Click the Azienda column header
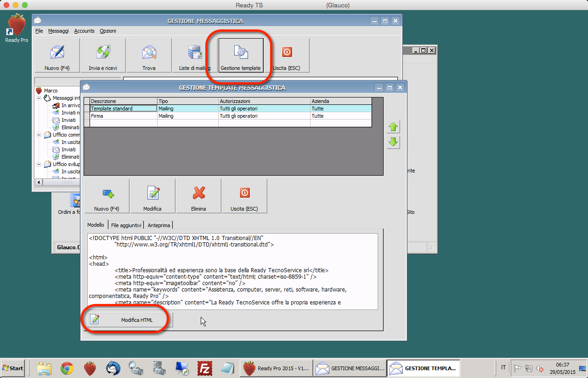The width and height of the screenshot is (588, 378). [340, 101]
